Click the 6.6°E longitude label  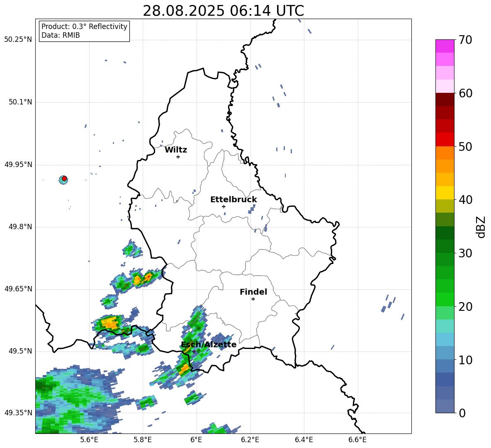(357, 440)
